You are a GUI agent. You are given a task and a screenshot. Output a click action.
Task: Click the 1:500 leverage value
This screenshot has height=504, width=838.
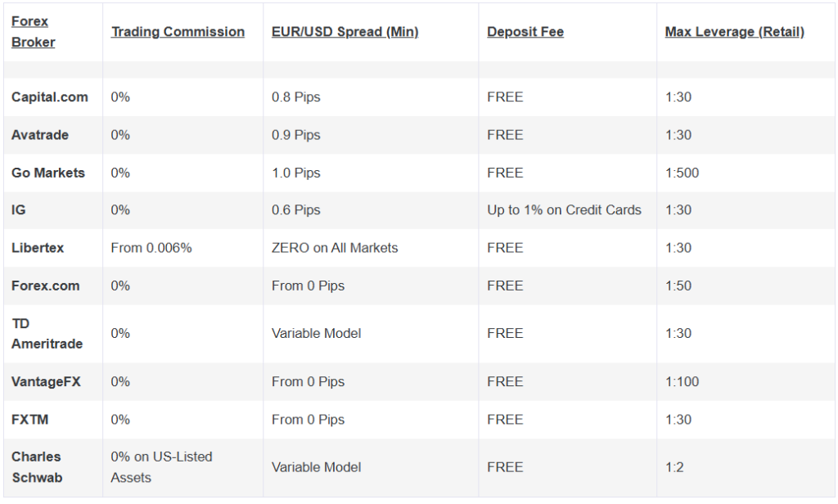tap(683, 173)
